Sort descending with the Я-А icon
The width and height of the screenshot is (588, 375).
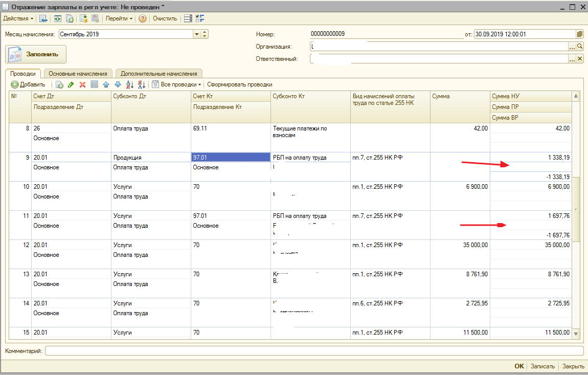click(x=142, y=84)
